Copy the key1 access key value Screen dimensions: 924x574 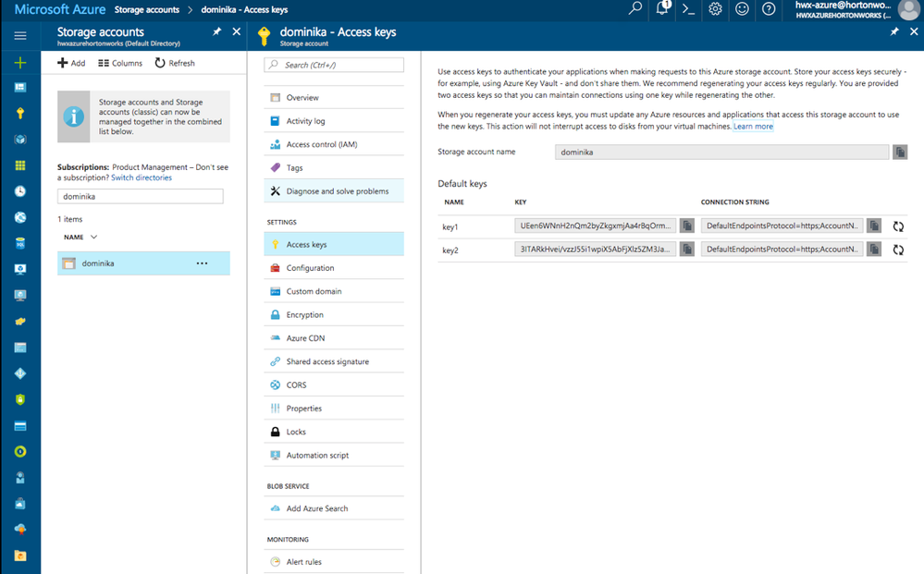click(x=687, y=226)
